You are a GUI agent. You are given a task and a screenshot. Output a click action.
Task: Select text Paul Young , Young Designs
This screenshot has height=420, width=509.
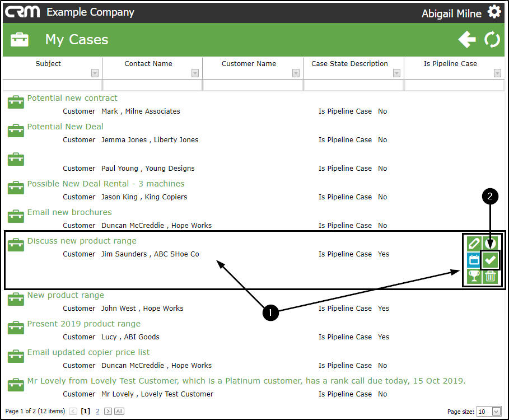click(x=148, y=169)
